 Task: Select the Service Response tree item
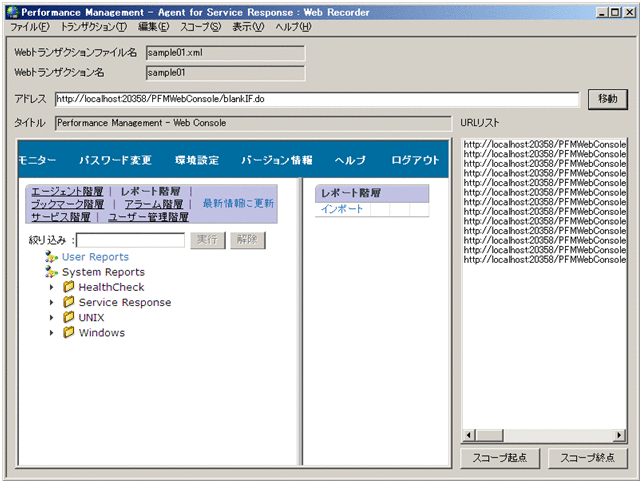click(125, 302)
